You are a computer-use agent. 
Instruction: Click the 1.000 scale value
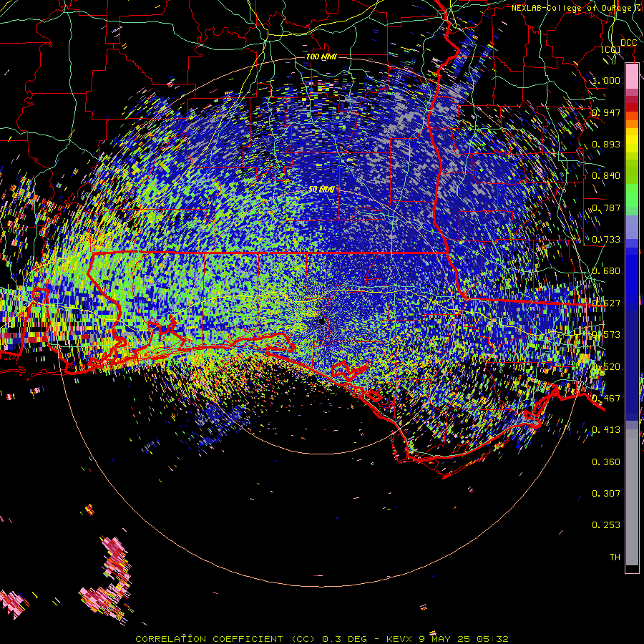(x=606, y=80)
